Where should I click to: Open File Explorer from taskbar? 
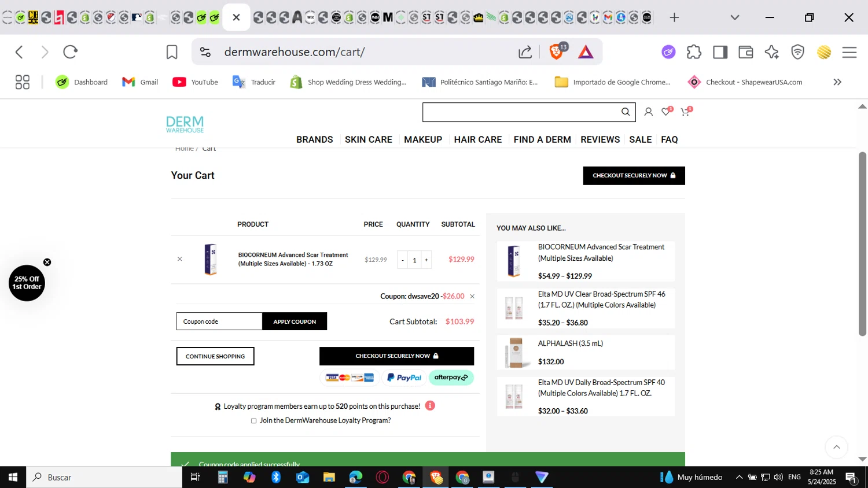click(x=329, y=478)
